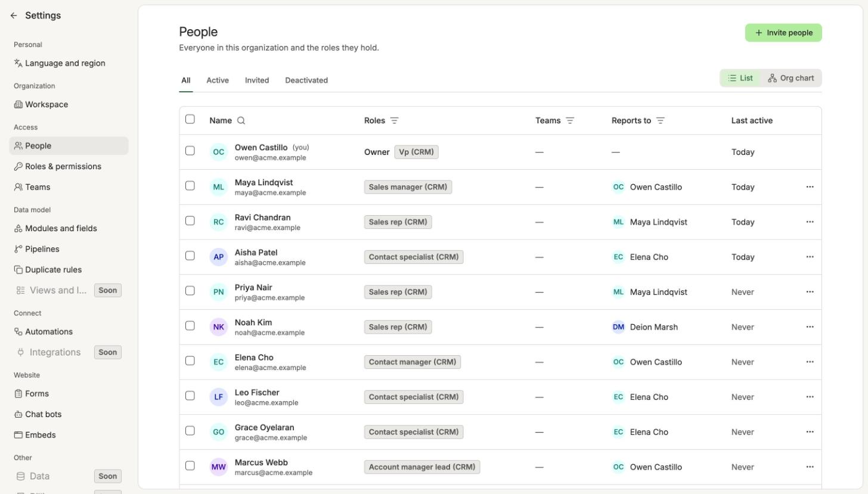This screenshot has height=494, width=868.
Task: Check the box for Ravi Chandran
Action: pos(190,220)
